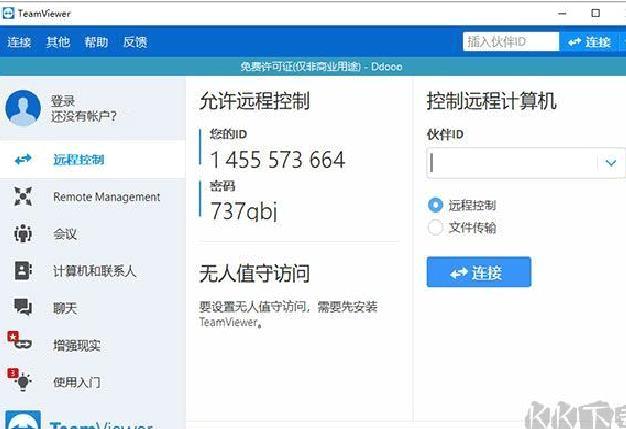Click the 还没有帐户? link
This screenshot has width=626, height=429.
coord(84,116)
